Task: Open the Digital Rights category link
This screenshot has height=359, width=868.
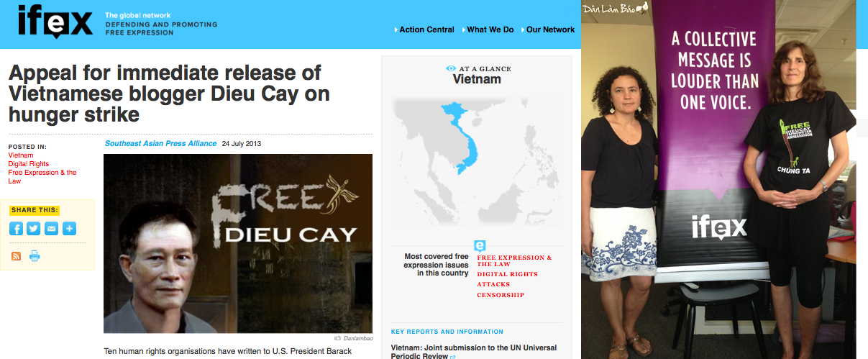Action: 29,164
